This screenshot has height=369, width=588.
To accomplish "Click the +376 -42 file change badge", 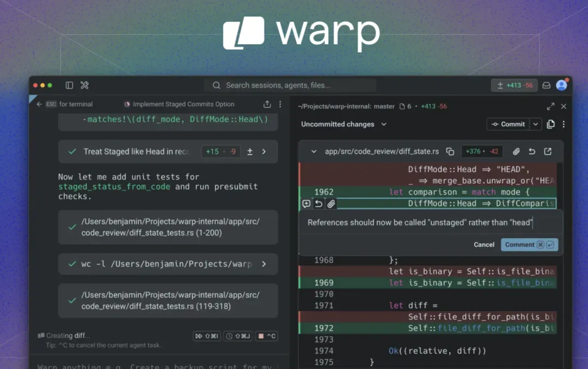I will point(482,152).
